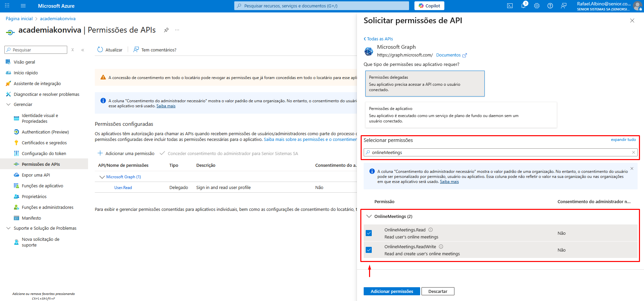Screen dimensions: 644x301
Task: Select the Permissões delegadas card
Action: (x=425, y=83)
